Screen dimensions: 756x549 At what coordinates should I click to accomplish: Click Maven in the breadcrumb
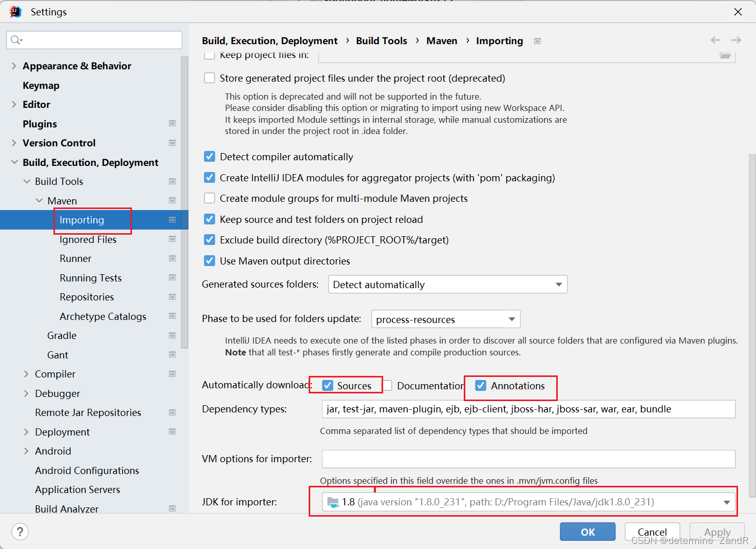coord(442,41)
